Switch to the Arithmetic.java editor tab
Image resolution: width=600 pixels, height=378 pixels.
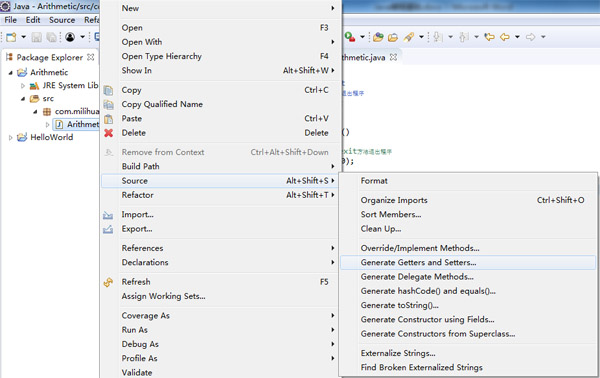[364, 57]
